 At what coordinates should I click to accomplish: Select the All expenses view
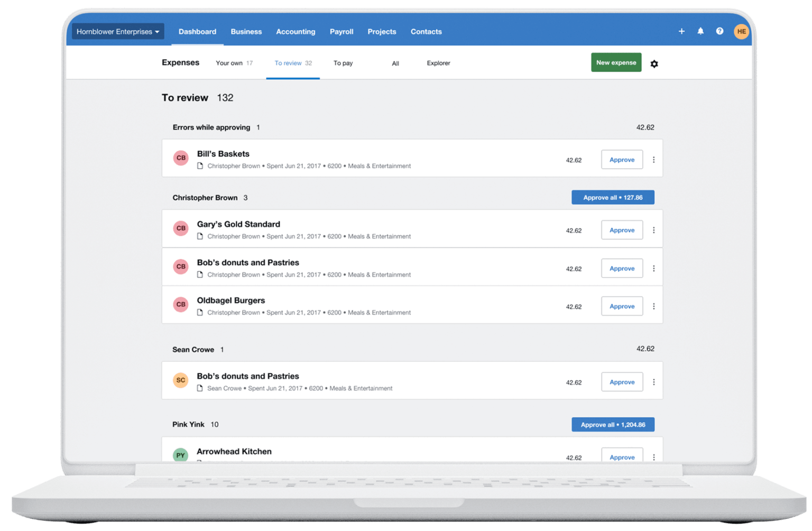(395, 62)
